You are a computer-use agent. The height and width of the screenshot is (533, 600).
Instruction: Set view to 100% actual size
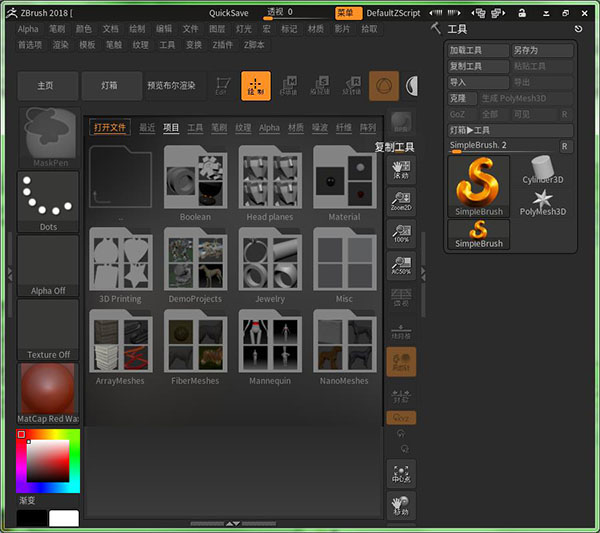coord(401,233)
